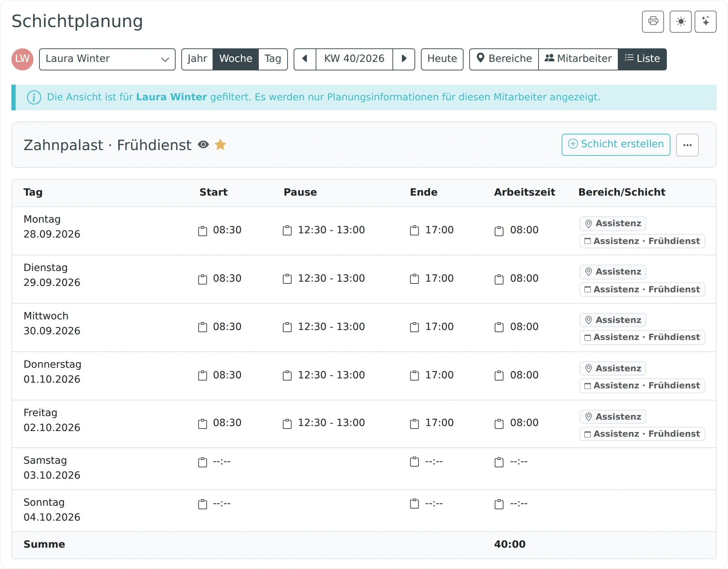Click the clipboard icon at Donnerstag Arbeitszeit
This screenshot has height=569, width=728.
tap(499, 375)
